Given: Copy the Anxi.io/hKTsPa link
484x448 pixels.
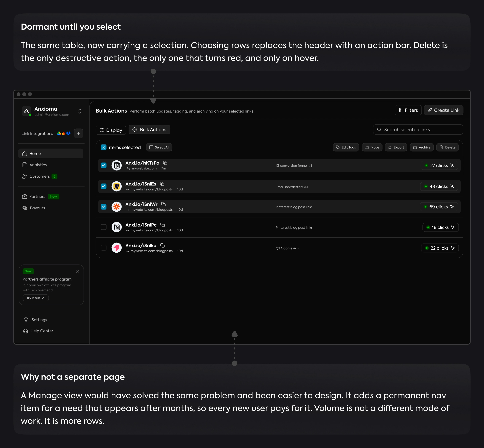Looking at the screenshot, I should click(x=165, y=163).
